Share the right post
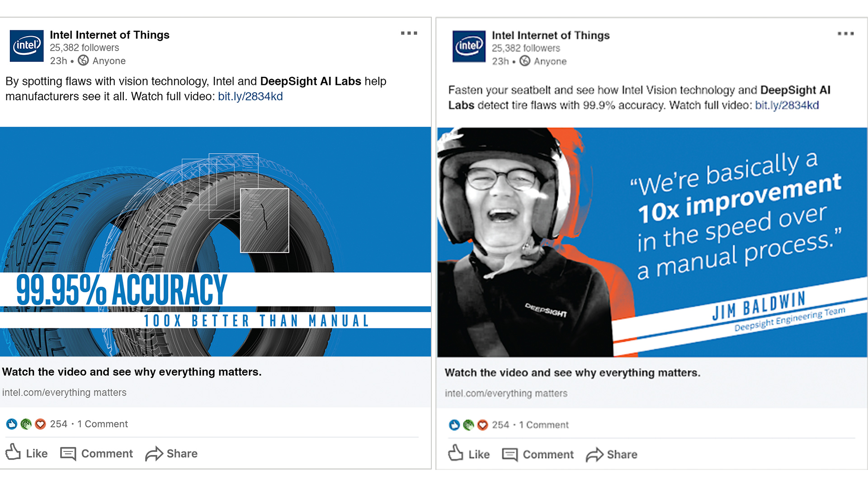 [612, 454]
